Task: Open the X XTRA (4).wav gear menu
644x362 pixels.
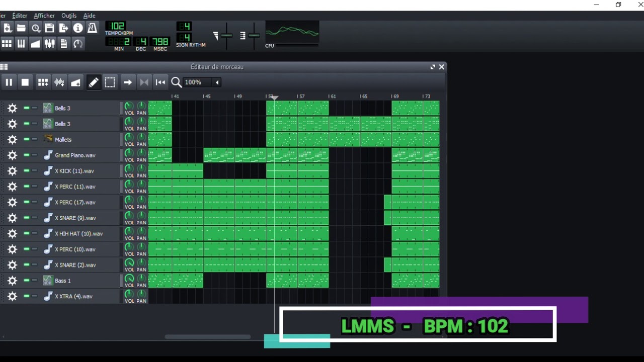Action: [12, 297]
